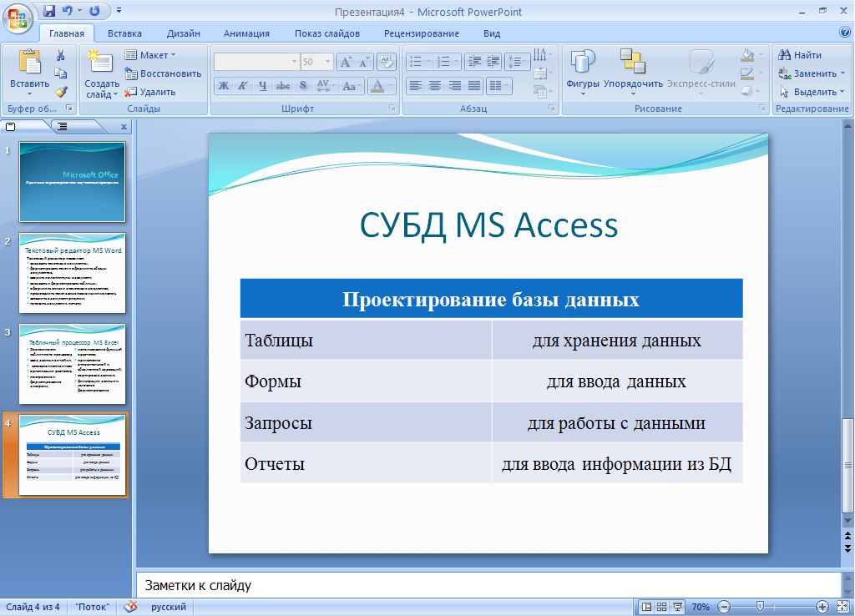The height and width of the screenshot is (616, 855).
Task: Open PowerPoint help question mark
Action: coord(845,33)
